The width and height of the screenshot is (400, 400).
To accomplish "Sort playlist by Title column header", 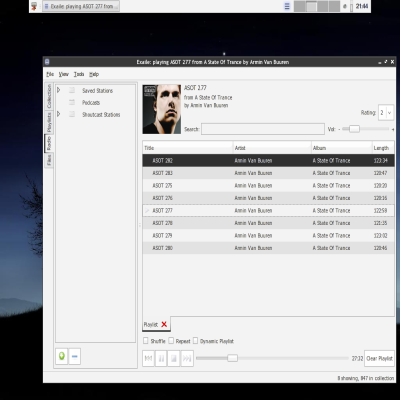I will click(188, 148).
